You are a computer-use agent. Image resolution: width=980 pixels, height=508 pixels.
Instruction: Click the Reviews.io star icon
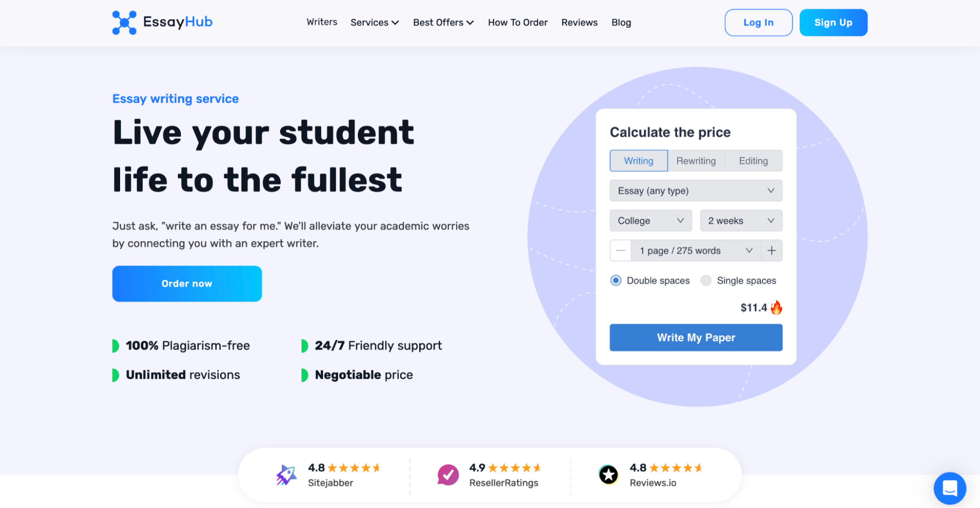coord(608,475)
